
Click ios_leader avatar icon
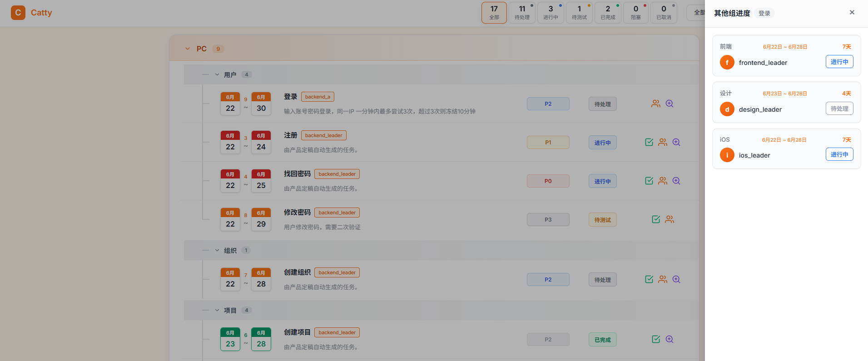pyautogui.click(x=727, y=155)
